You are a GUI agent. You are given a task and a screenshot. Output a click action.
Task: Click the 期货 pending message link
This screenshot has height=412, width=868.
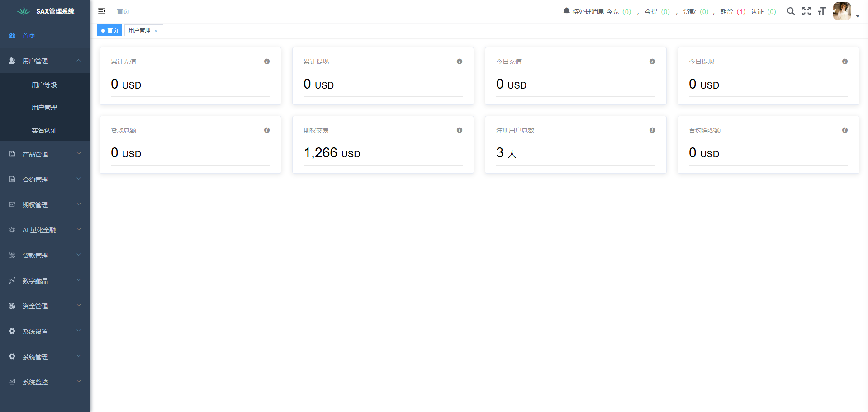point(733,12)
